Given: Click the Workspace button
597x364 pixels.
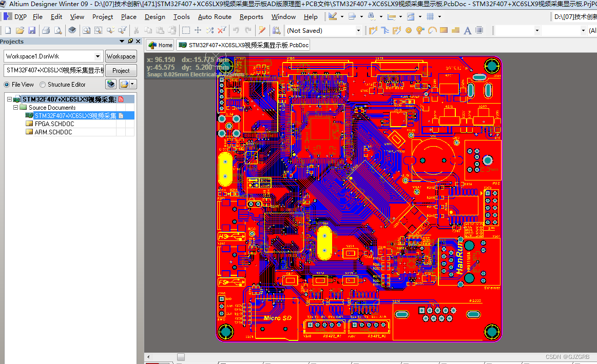Looking at the screenshot, I should click(x=121, y=56).
